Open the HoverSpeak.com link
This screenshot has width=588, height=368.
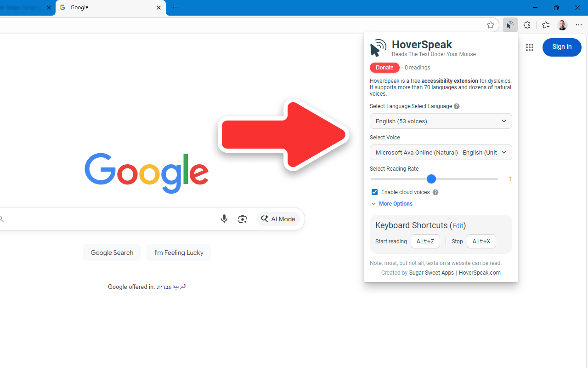tap(480, 273)
